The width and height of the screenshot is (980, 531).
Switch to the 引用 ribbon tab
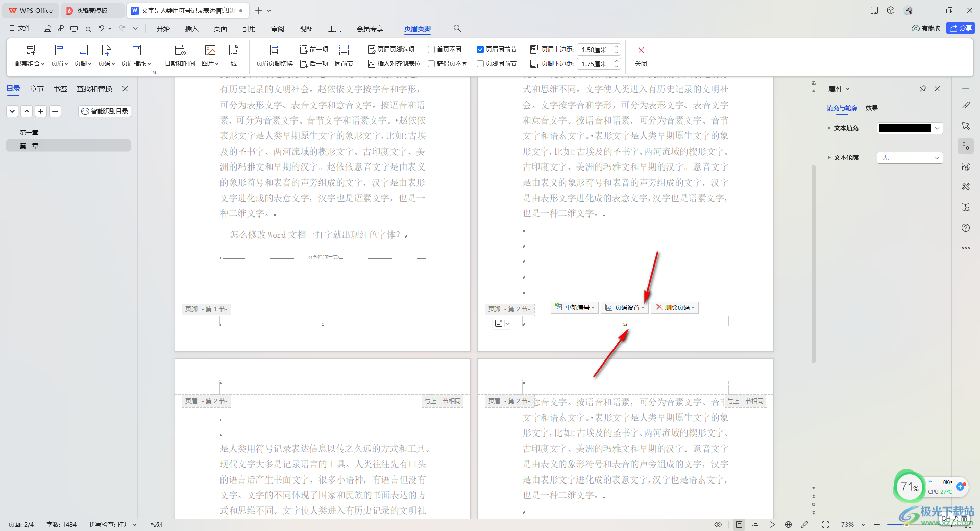(249, 29)
